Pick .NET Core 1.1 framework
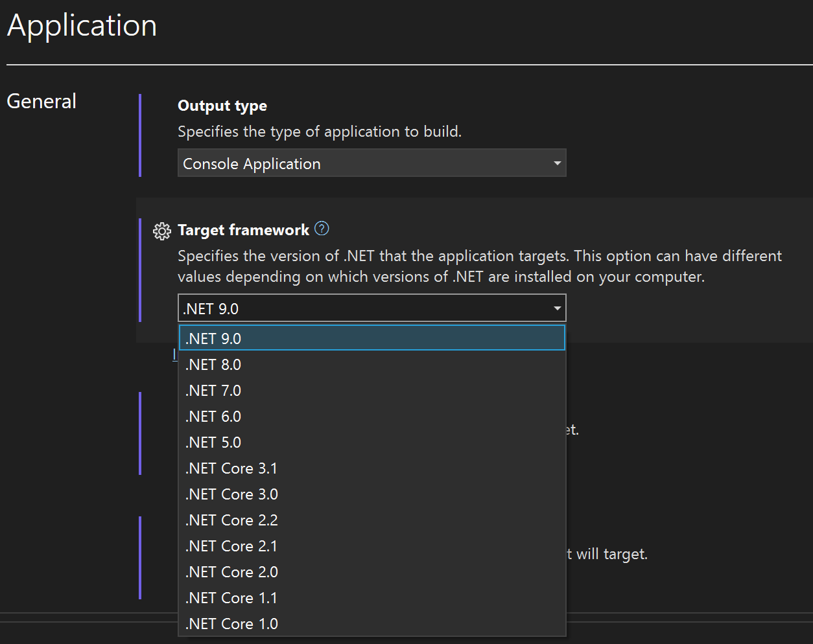Screen dimensions: 813x644 click(372, 597)
